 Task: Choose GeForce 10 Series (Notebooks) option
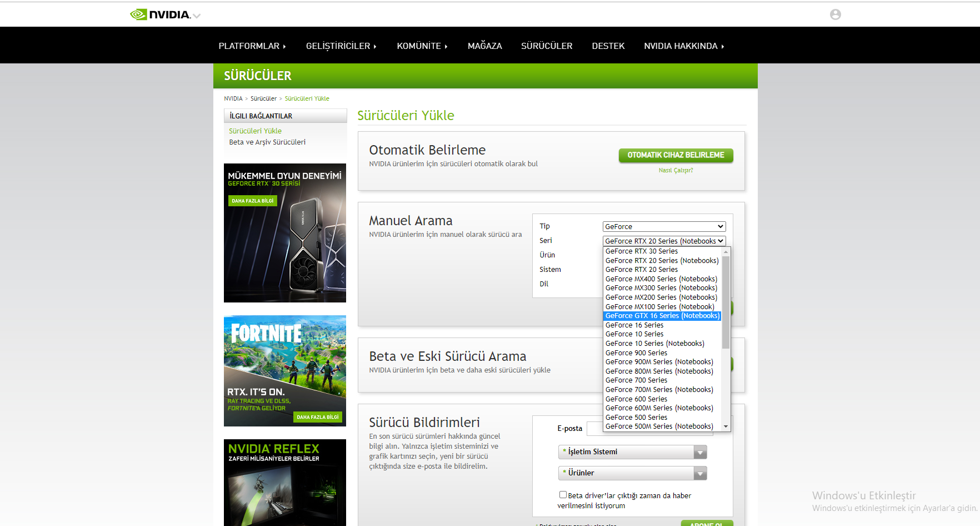pyautogui.click(x=662, y=344)
